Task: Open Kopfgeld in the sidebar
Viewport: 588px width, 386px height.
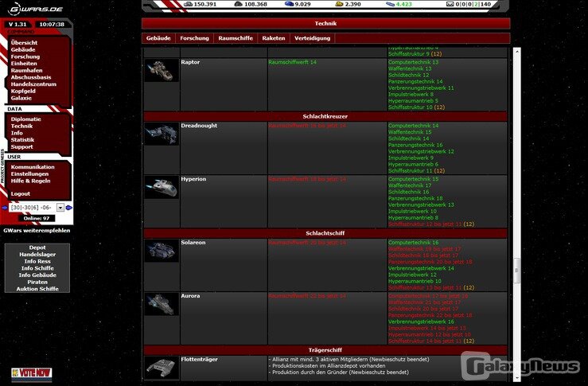Action: (23, 92)
